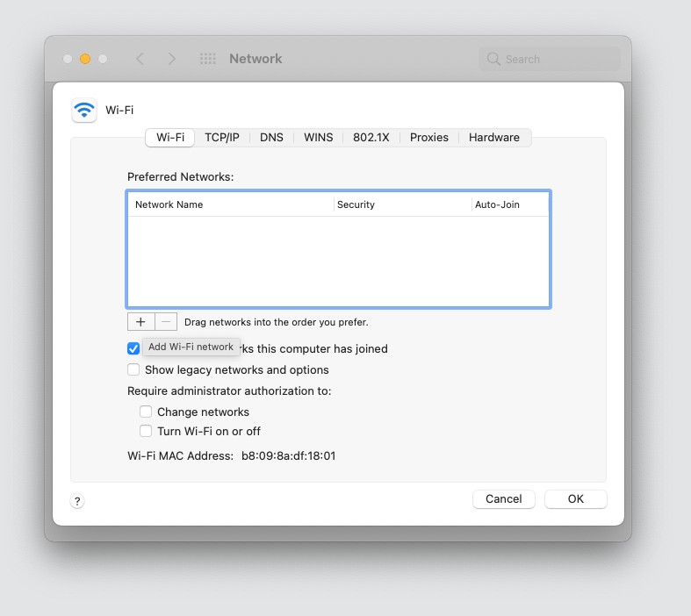Viewport: 691px width, 616px height.
Task: Click the minus button to remove network
Action: (166, 322)
